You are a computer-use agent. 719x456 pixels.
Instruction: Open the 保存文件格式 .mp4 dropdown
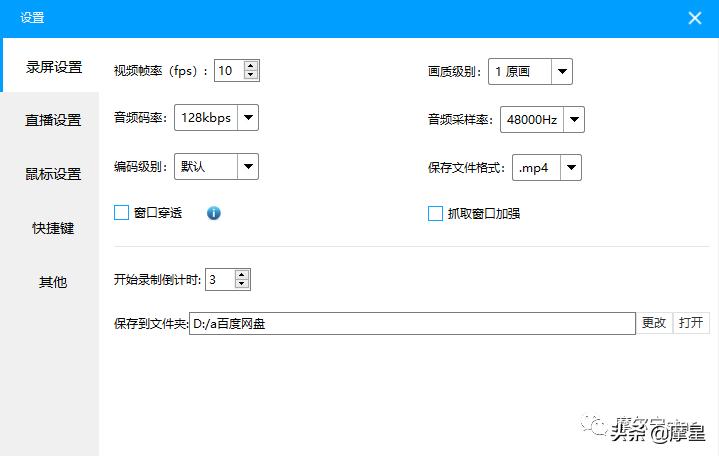point(547,167)
